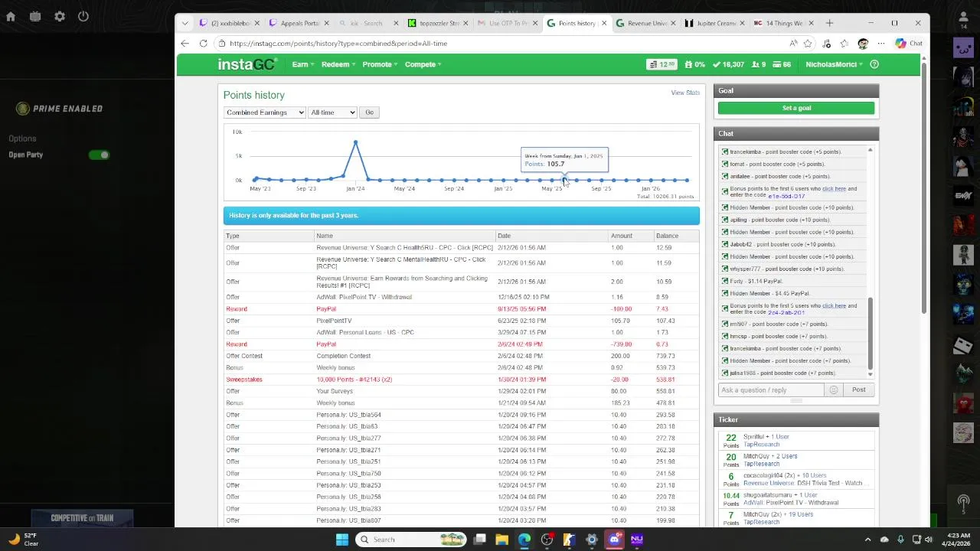This screenshot has width=980, height=551.
Task: Open the Copilot Chat button
Action: point(909,44)
